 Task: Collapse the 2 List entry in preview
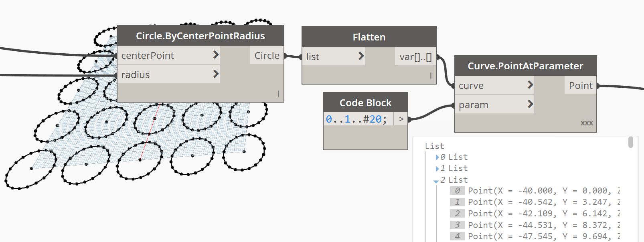436,181
